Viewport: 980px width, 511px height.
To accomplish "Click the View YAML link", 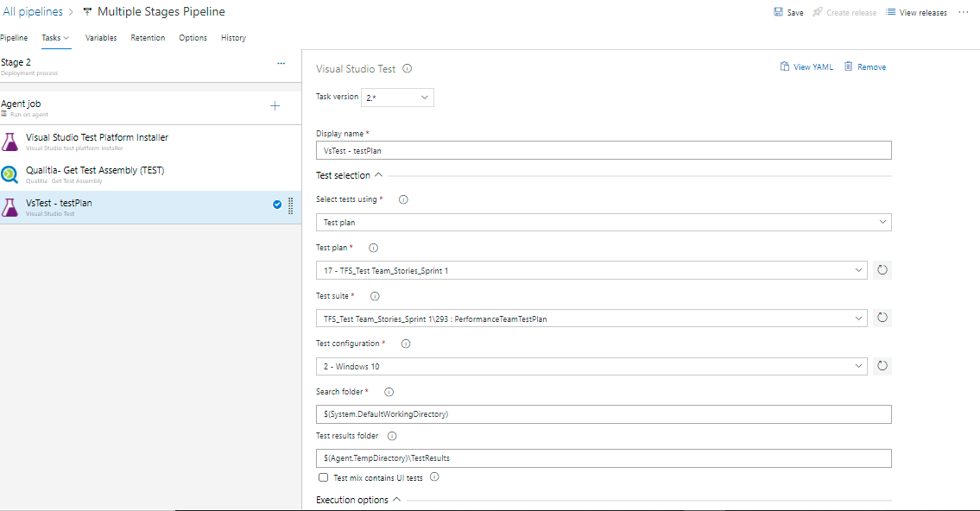I will pyautogui.click(x=806, y=67).
